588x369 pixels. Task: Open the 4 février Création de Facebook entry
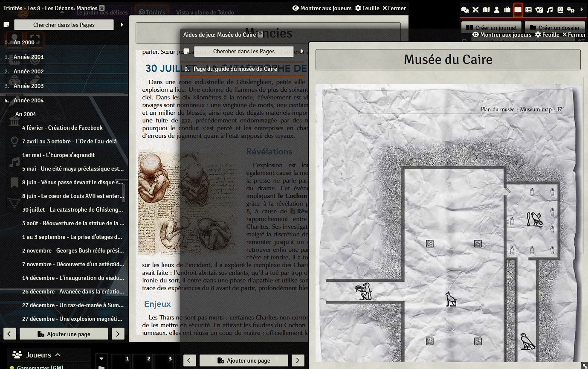click(62, 128)
